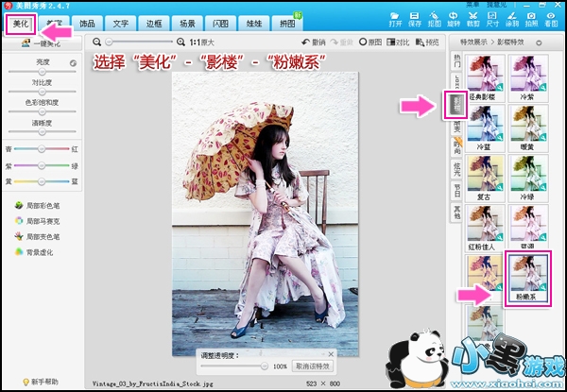Switch to the 饰品 tab

point(87,24)
